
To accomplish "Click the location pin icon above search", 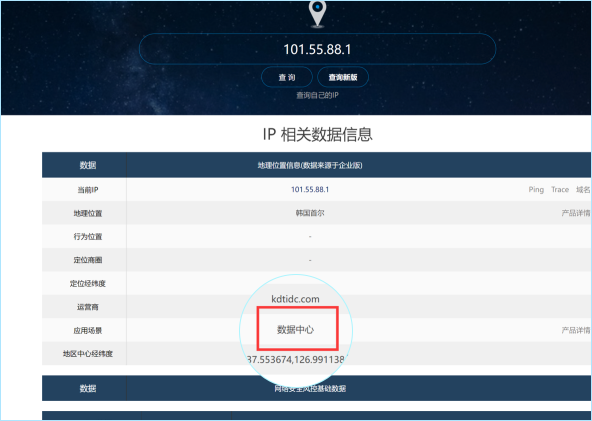I will (318, 14).
